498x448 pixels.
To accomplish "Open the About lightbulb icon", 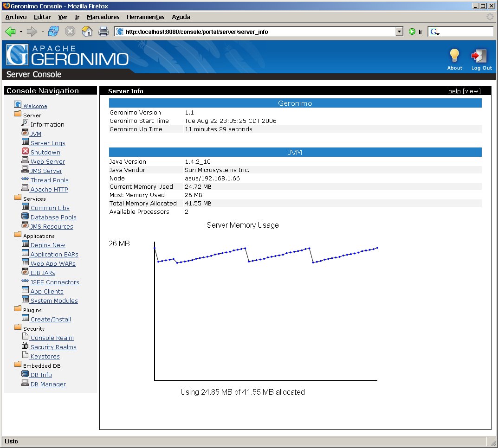I will point(454,56).
